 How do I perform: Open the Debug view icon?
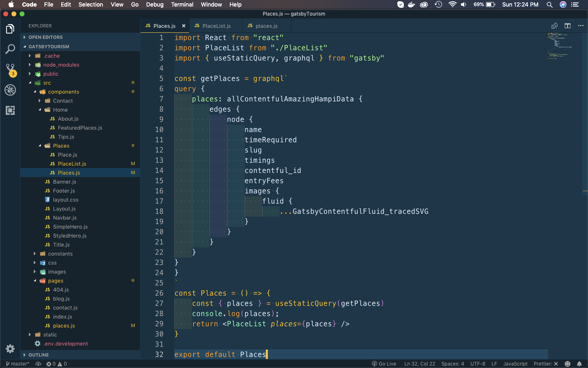[x=10, y=90]
